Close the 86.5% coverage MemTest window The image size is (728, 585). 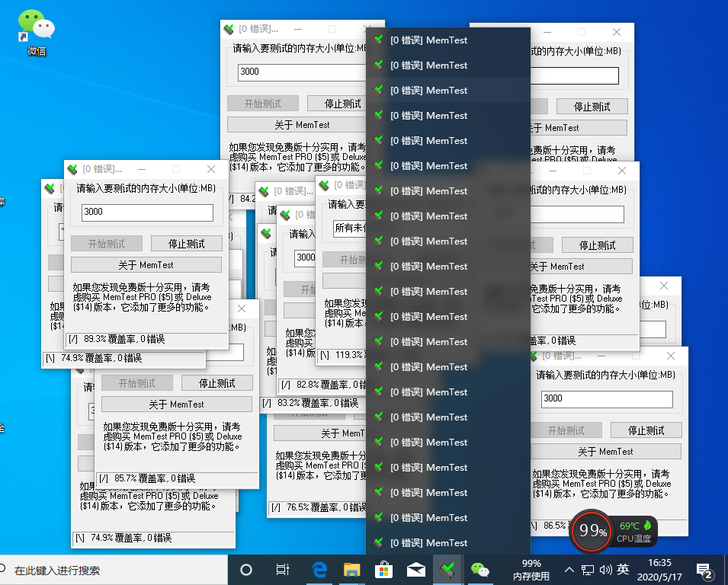tap(670, 356)
